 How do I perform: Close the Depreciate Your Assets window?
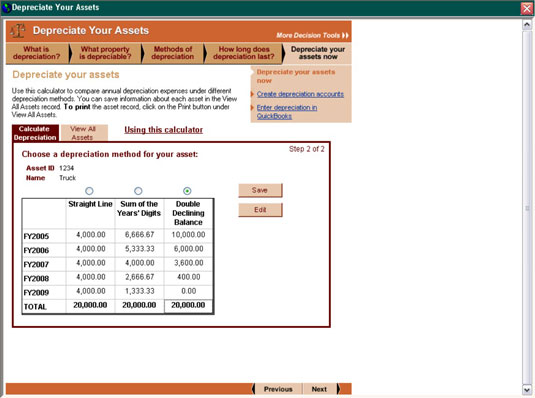(x=526, y=8)
